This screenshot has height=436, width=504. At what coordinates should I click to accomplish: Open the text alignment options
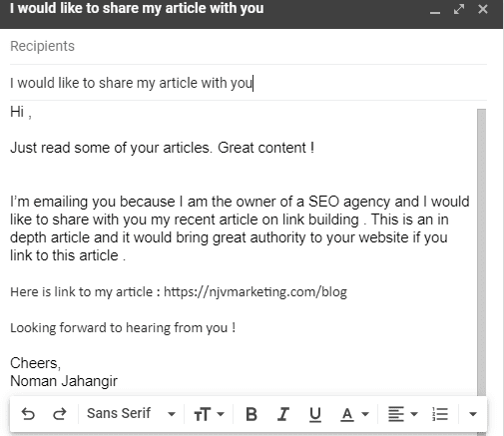click(x=403, y=414)
